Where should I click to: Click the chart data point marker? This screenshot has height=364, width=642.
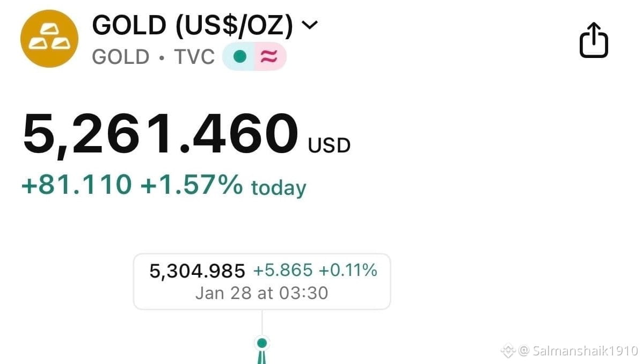(x=262, y=343)
